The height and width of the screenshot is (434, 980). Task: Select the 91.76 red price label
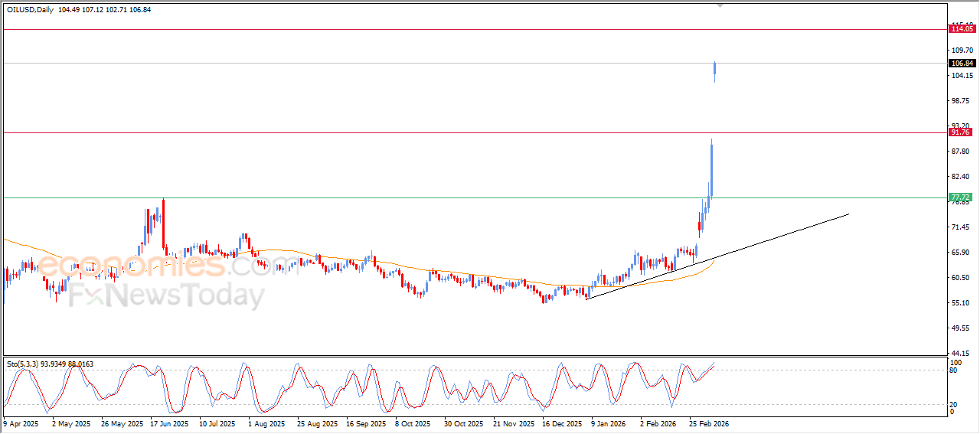coord(960,132)
